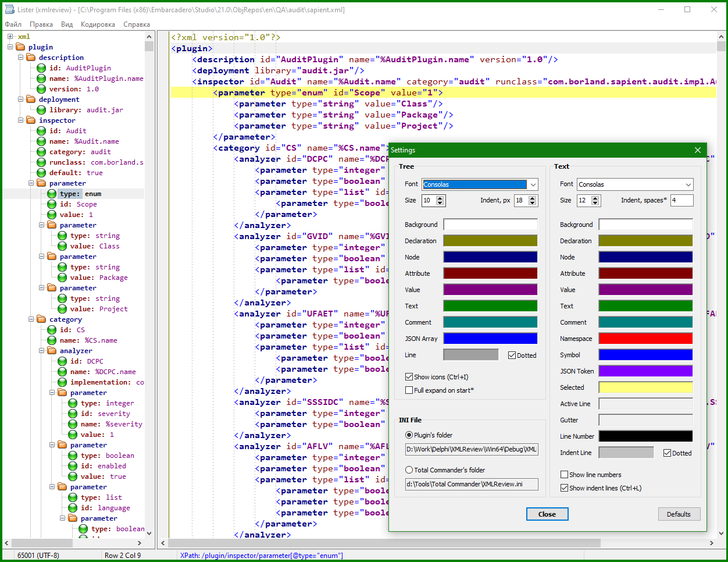Click the green icon next to type: enum
This screenshot has width=728, height=562.
click(52, 194)
